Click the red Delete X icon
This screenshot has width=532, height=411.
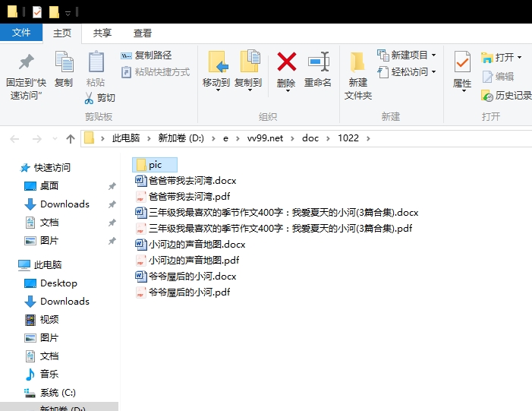pos(287,62)
